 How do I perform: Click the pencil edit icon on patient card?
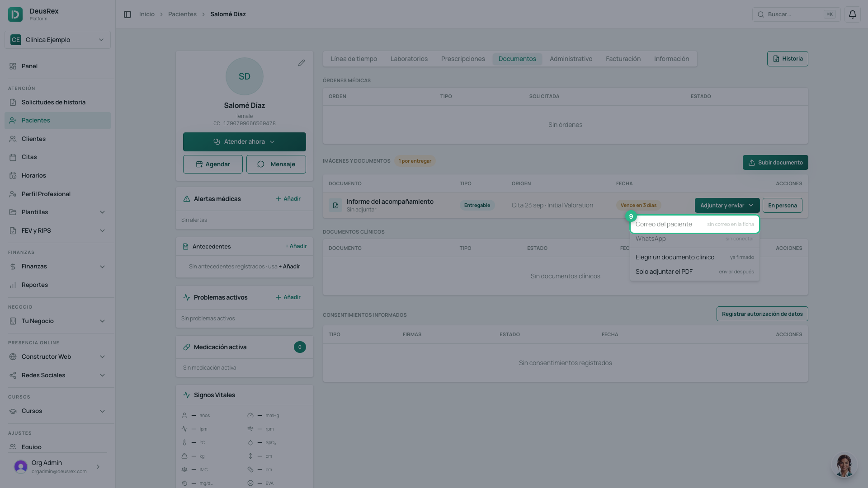pos(302,63)
